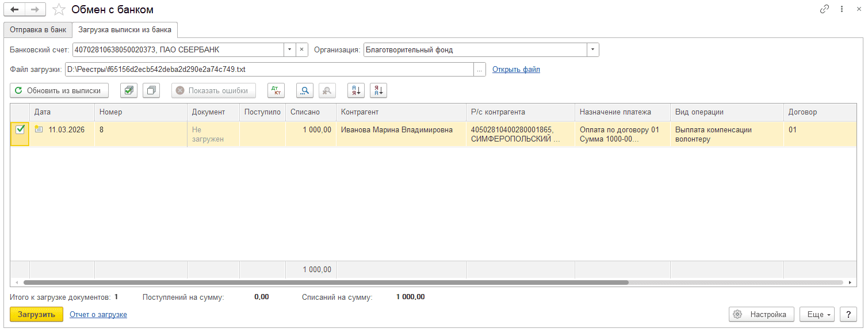
Task: Sort the list ascending А-Я
Action: click(356, 90)
